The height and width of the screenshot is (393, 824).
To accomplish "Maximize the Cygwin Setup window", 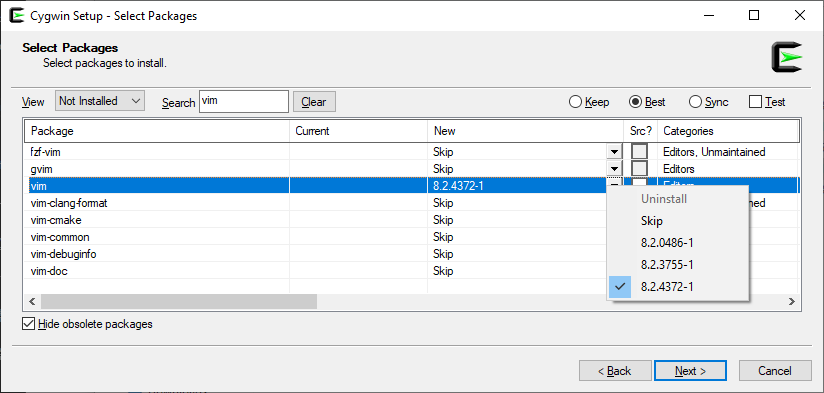I will [754, 16].
